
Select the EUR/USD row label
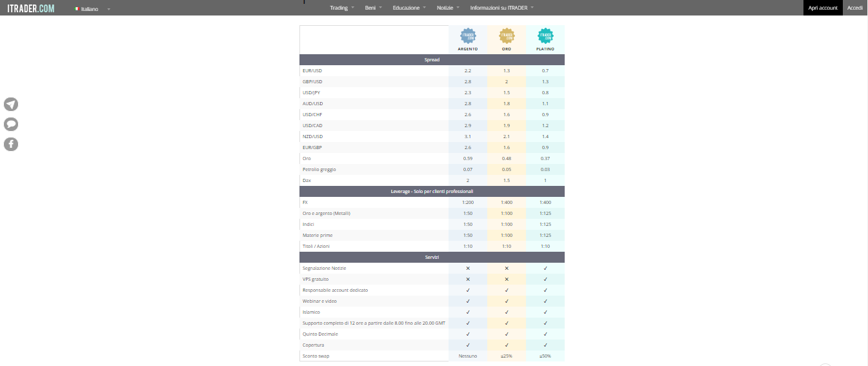pos(312,70)
